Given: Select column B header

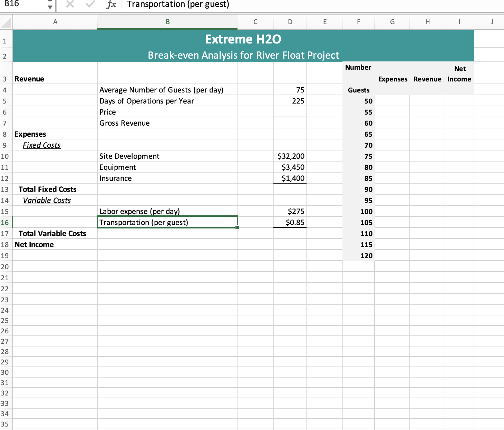Looking at the screenshot, I should (167, 21).
